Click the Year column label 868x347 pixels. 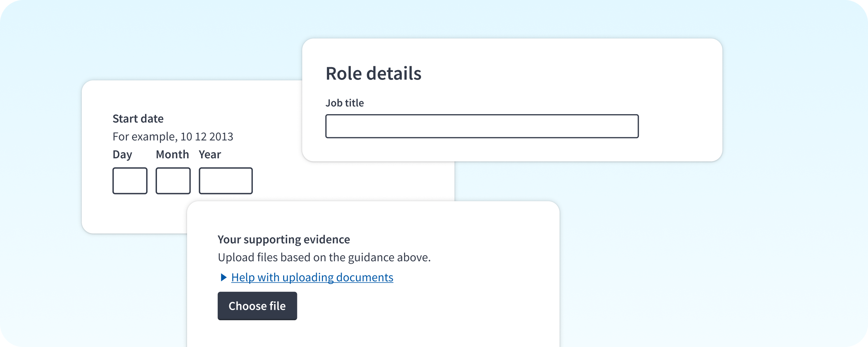(x=210, y=154)
